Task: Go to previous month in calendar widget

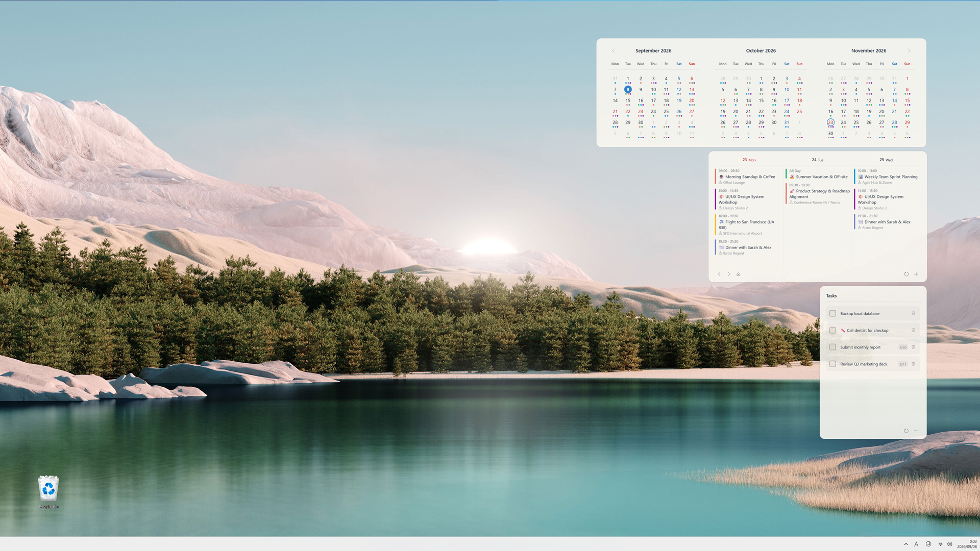Action: click(613, 51)
